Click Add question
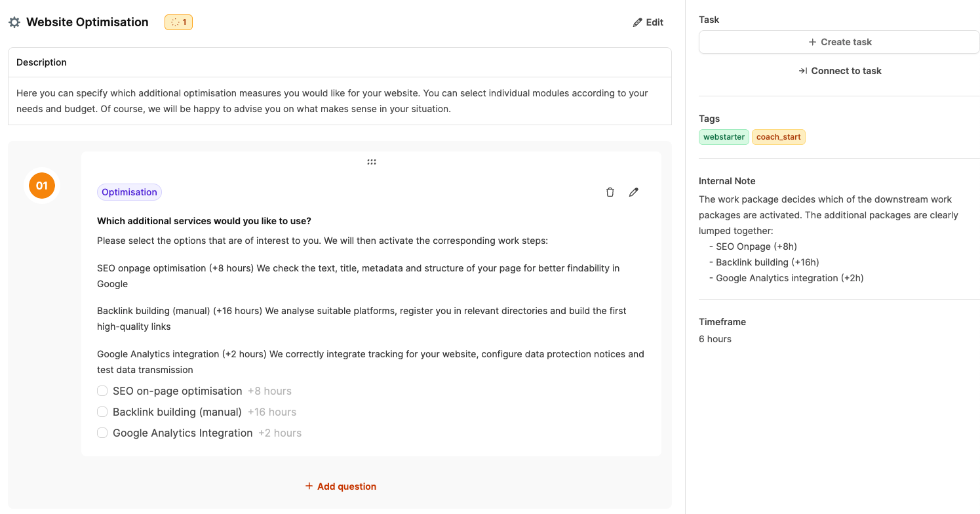980x514 pixels. (x=340, y=486)
